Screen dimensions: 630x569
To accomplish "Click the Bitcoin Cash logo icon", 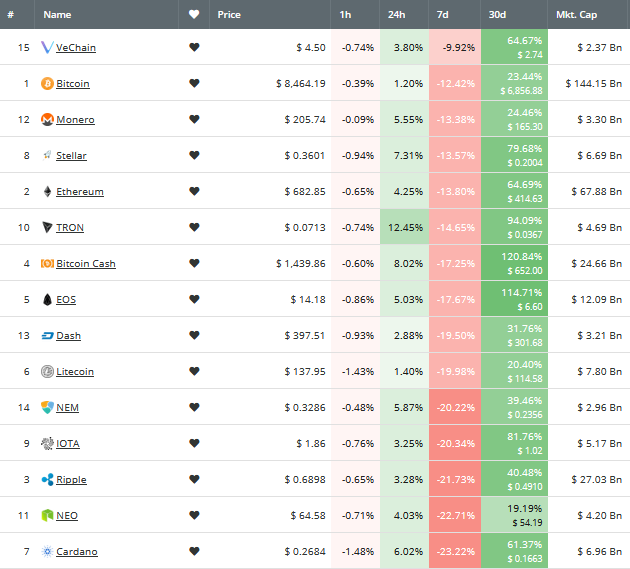I will (x=47, y=264).
